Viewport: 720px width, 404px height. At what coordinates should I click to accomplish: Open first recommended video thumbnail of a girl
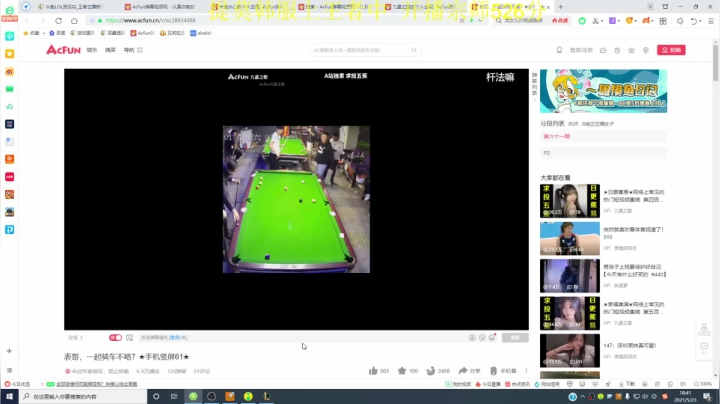click(569, 201)
